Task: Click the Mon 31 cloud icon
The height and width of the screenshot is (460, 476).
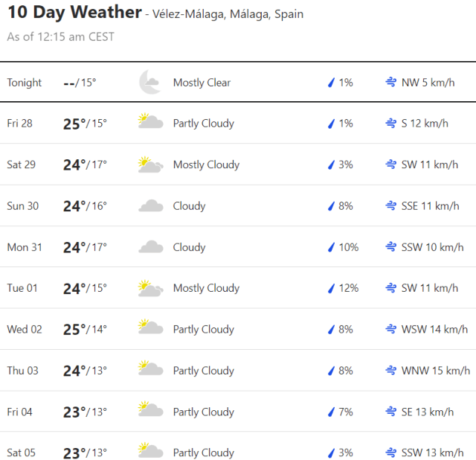Action: (150, 247)
